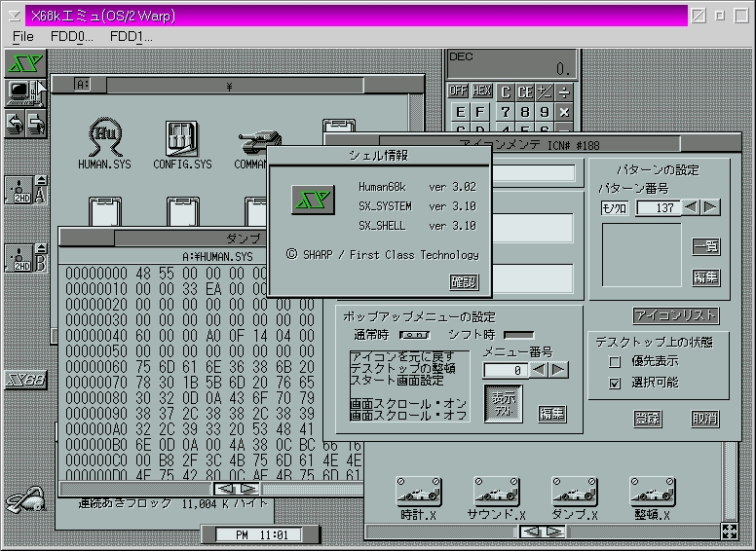Select デスクトップの整頓 in the popup menu list
The width and height of the screenshot is (756, 551).
(x=402, y=368)
